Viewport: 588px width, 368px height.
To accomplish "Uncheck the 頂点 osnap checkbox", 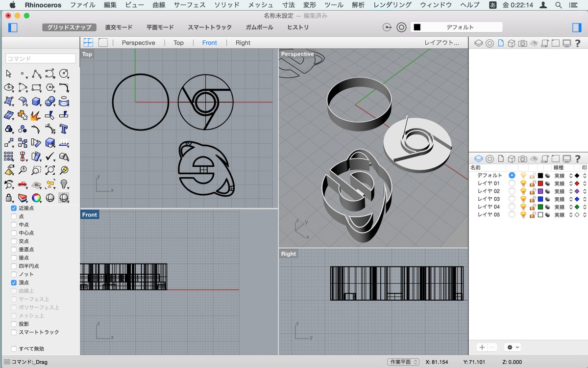I will point(14,283).
